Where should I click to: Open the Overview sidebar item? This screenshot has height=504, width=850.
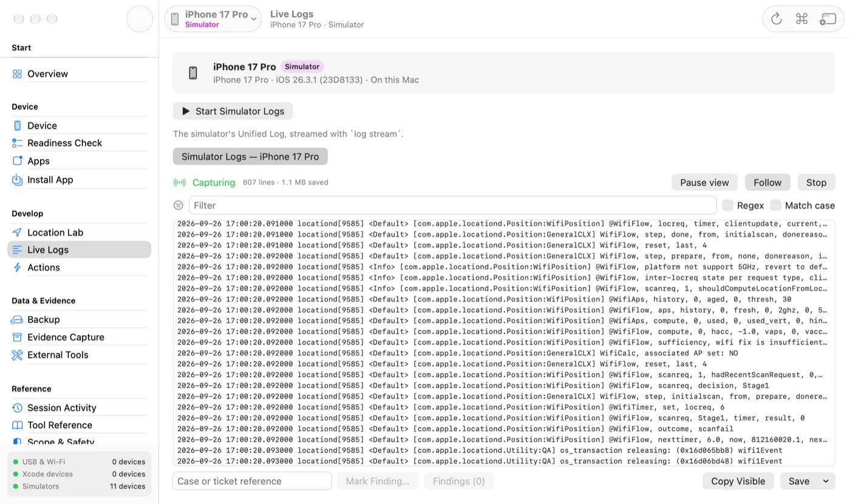79,73
